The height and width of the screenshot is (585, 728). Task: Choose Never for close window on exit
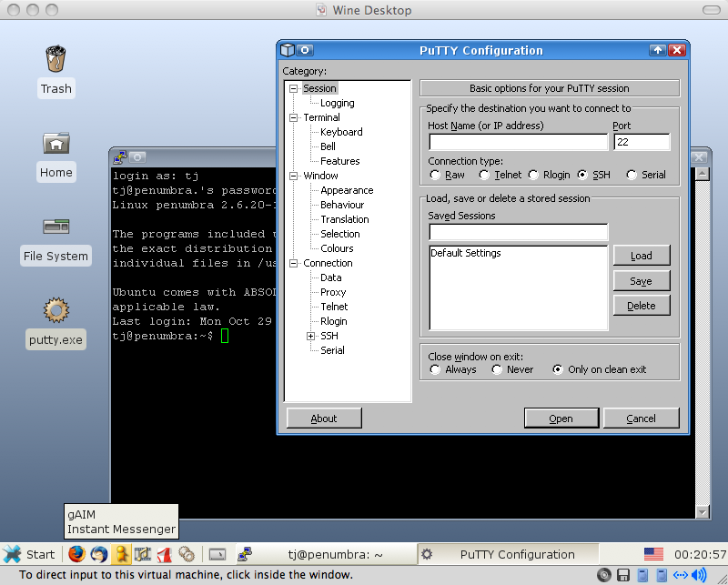[x=498, y=369]
